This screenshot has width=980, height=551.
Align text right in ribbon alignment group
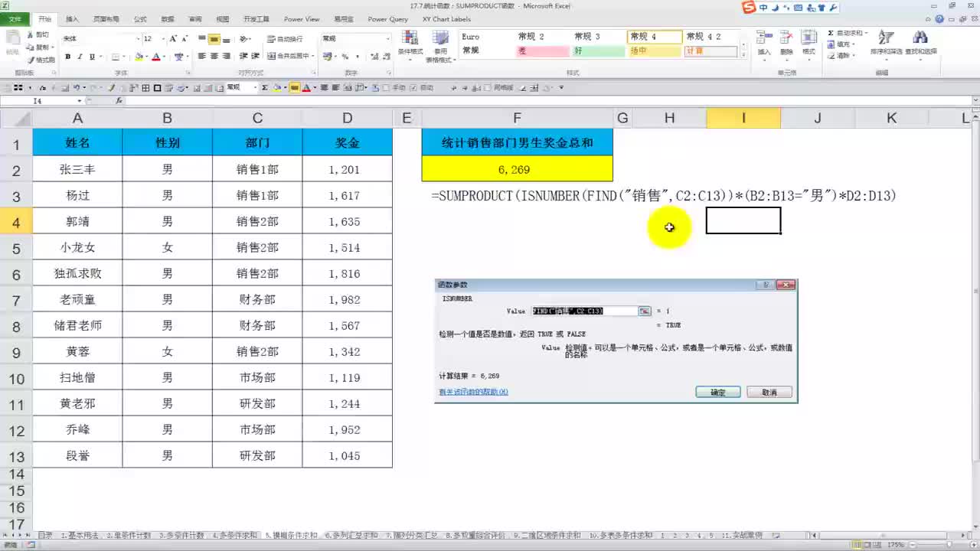pyautogui.click(x=227, y=57)
